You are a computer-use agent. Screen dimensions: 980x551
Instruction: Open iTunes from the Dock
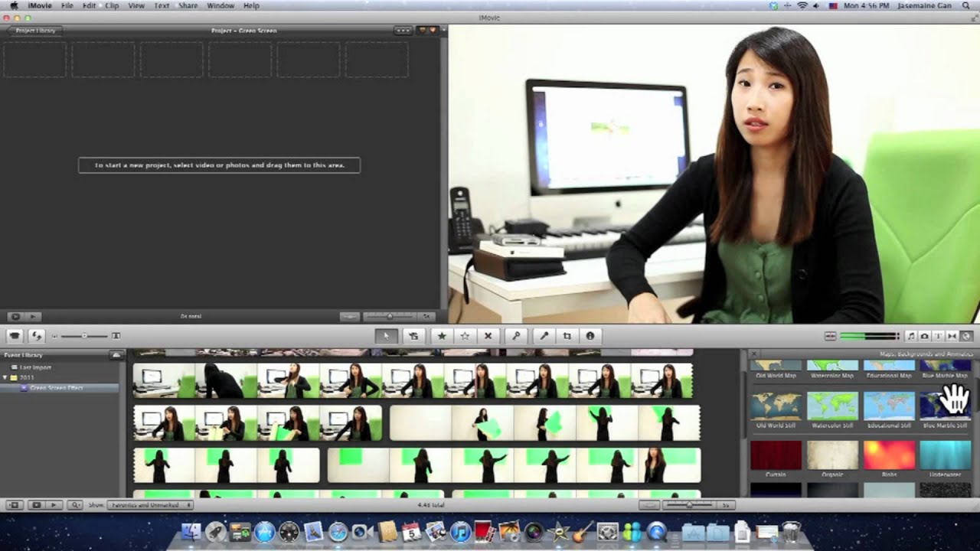tap(460, 532)
